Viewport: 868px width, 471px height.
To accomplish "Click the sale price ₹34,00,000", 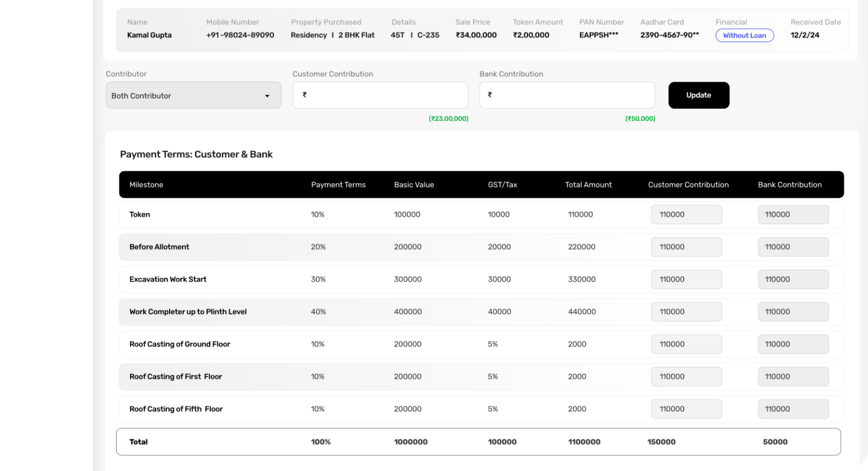I will (x=476, y=35).
